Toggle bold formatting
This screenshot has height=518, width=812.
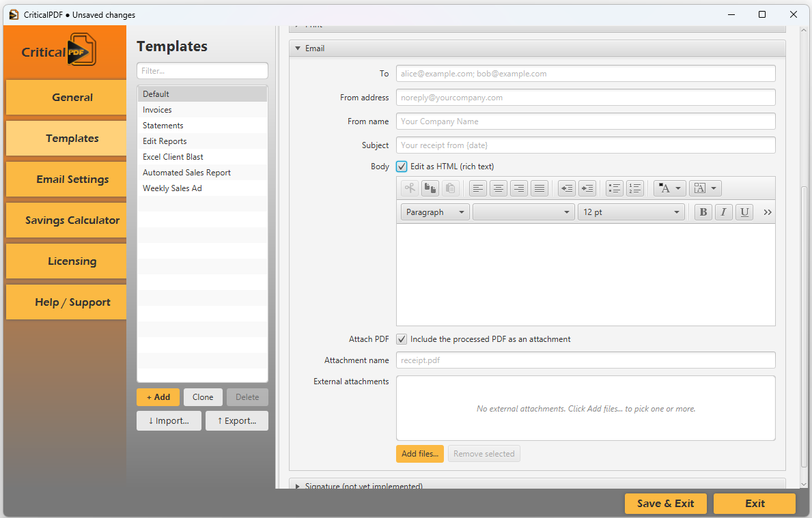click(703, 212)
